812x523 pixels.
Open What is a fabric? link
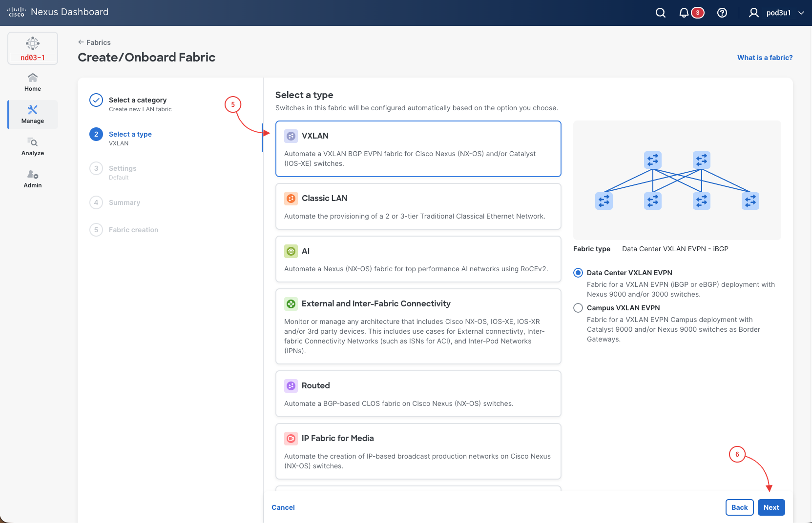(x=765, y=58)
